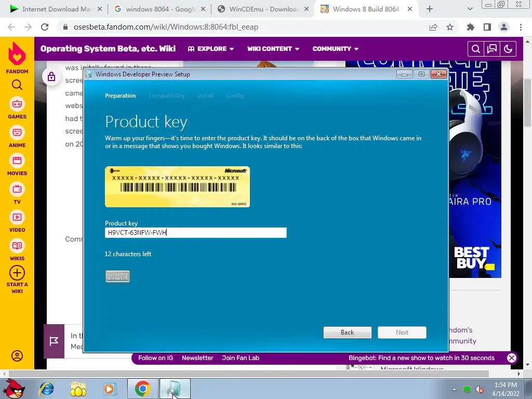
Task: Open the on-screen keyboard icon in setup
Action: (x=117, y=276)
